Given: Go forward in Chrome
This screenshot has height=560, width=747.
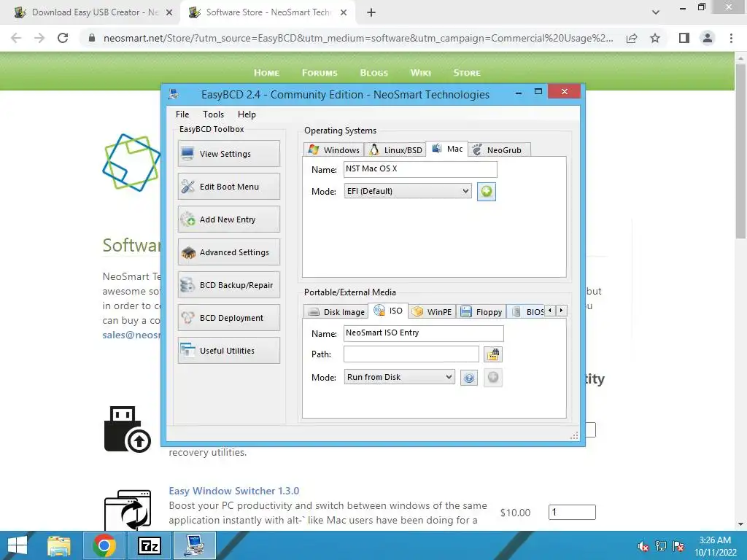Looking at the screenshot, I should tap(39, 38).
